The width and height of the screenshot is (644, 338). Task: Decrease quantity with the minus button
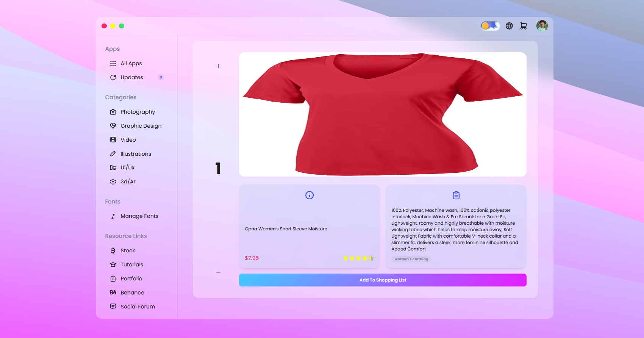tap(218, 272)
